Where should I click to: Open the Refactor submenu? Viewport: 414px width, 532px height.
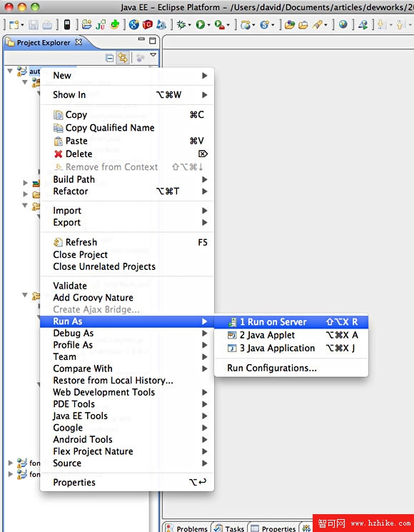pos(127,191)
